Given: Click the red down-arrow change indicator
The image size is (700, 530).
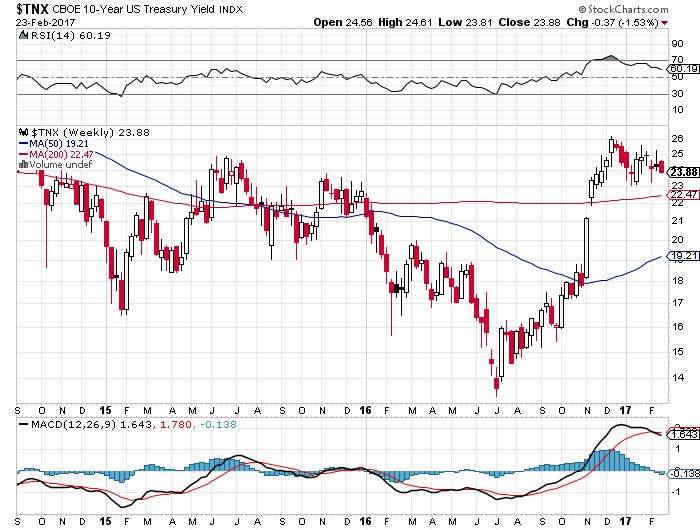Looking at the screenshot, I should tap(665, 23).
